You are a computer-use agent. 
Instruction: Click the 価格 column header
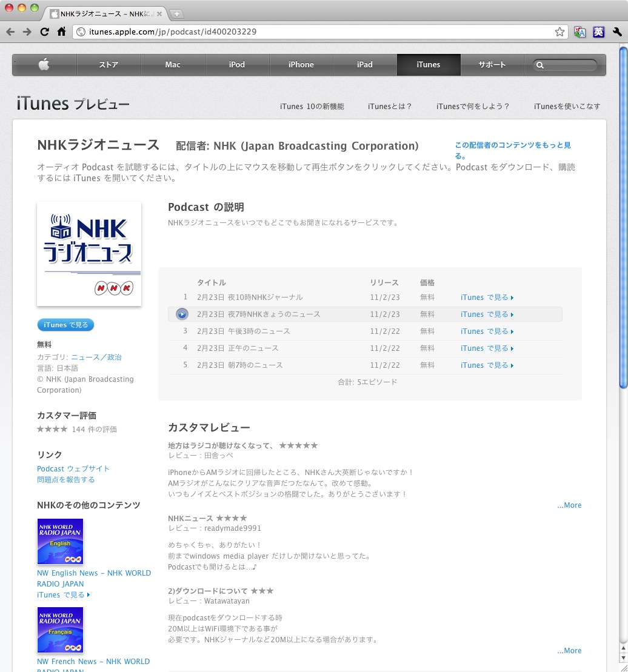coord(427,282)
